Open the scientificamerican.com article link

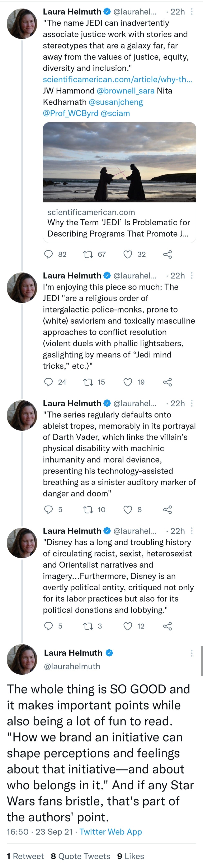pyautogui.click(x=117, y=79)
